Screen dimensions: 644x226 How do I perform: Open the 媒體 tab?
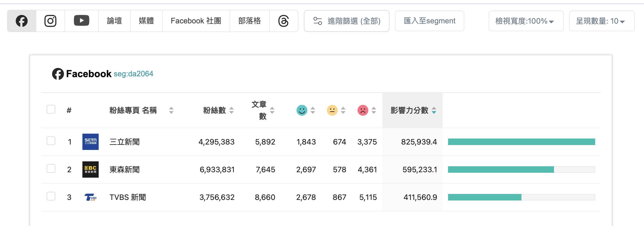click(146, 21)
